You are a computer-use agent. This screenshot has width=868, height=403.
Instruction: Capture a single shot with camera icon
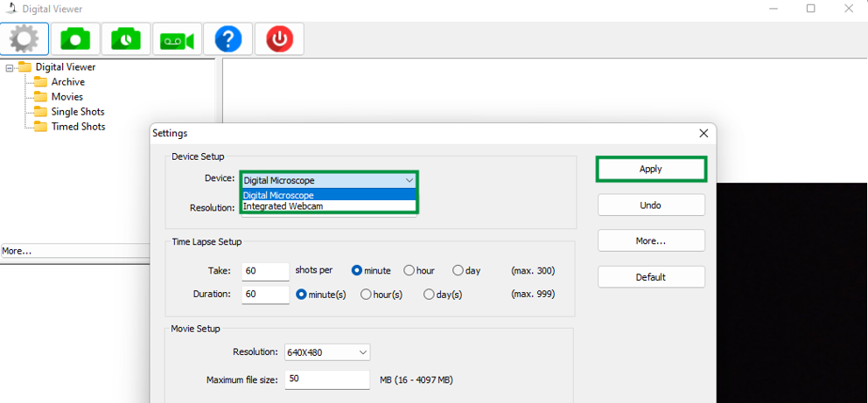(x=75, y=39)
